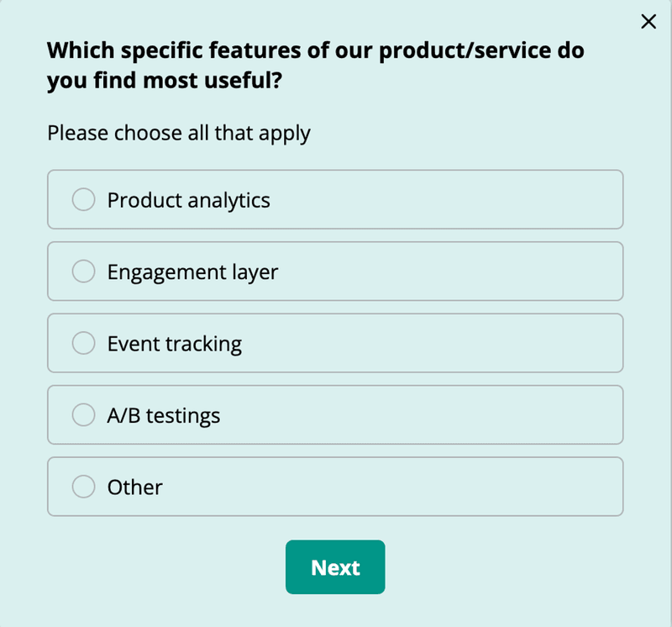Select the Product analytics radio button
This screenshot has height=627, width=672.
pyautogui.click(x=83, y=199)
